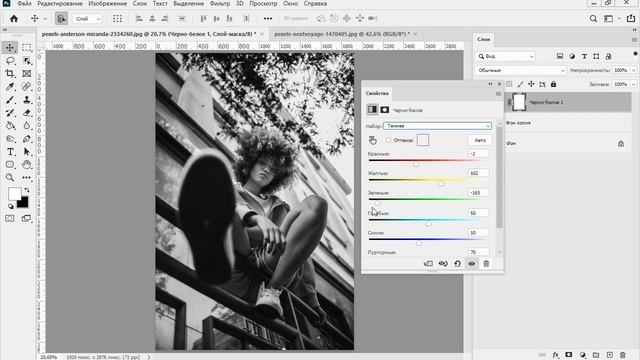Screen dimensions: 640x360
Task: Expand the status bar info arrow
Action: click(149, 357)
